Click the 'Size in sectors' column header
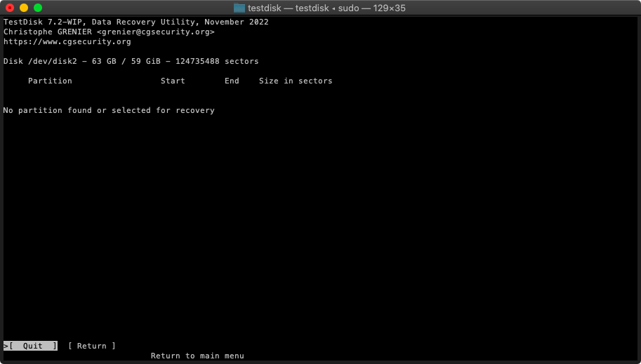 point(296,81)
